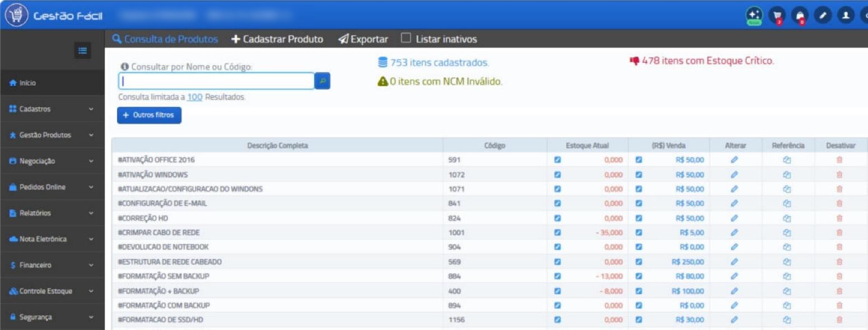Screen dimensions: 868x330
Task: Focus the Consultar por Nome ou Código field
Action: click(216, 81)
